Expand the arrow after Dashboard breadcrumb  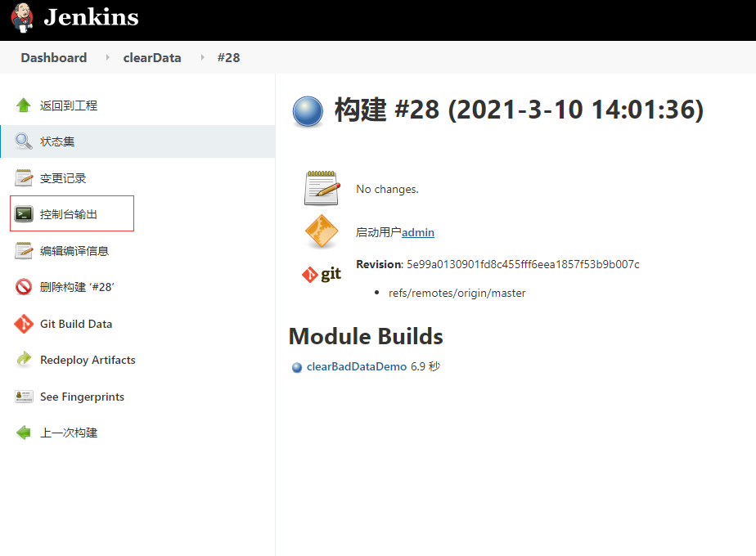[x=107, y=57]
